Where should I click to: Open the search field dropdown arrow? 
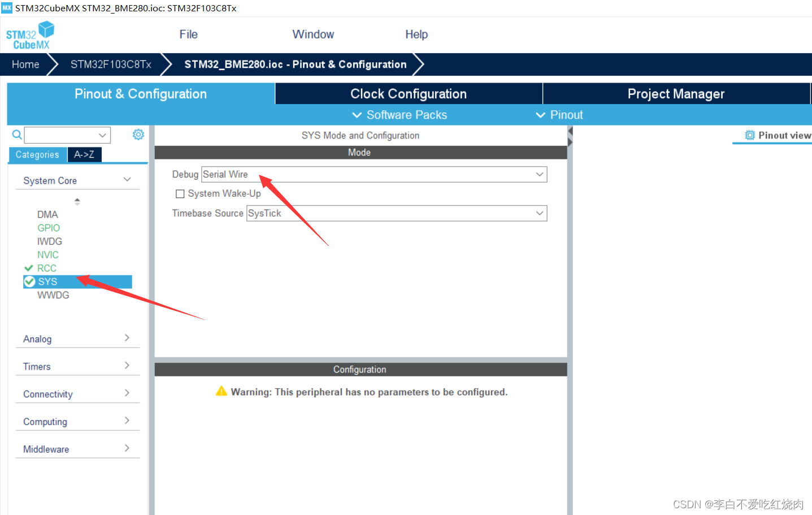coord(102,135)
